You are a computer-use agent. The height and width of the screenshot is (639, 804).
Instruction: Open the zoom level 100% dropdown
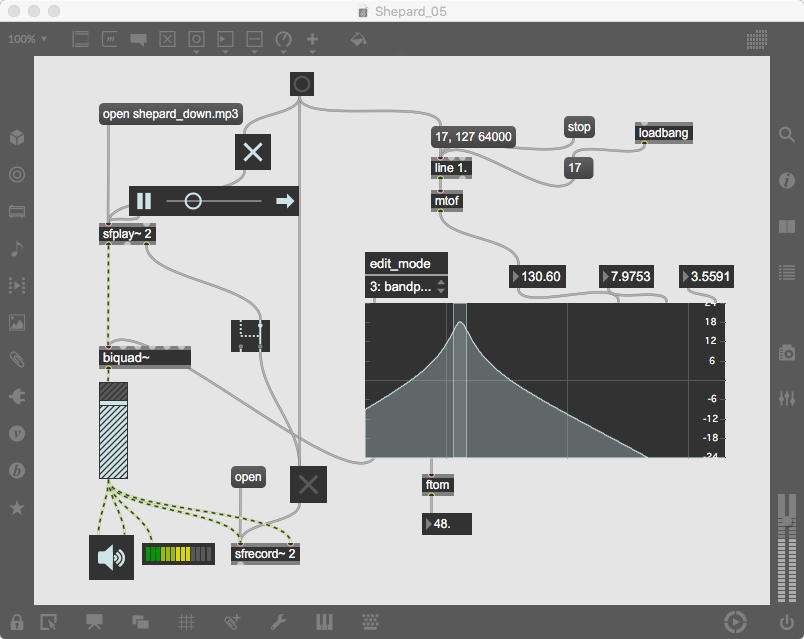28,39
